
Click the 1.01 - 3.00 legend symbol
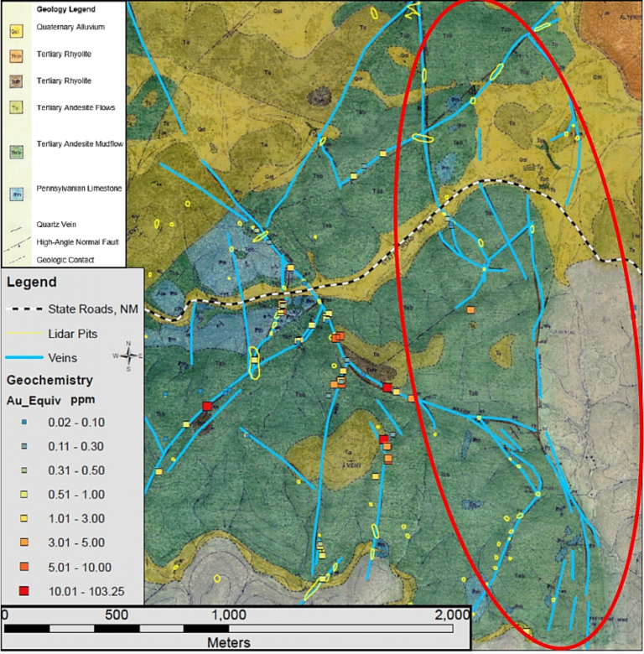coord(24,518)
